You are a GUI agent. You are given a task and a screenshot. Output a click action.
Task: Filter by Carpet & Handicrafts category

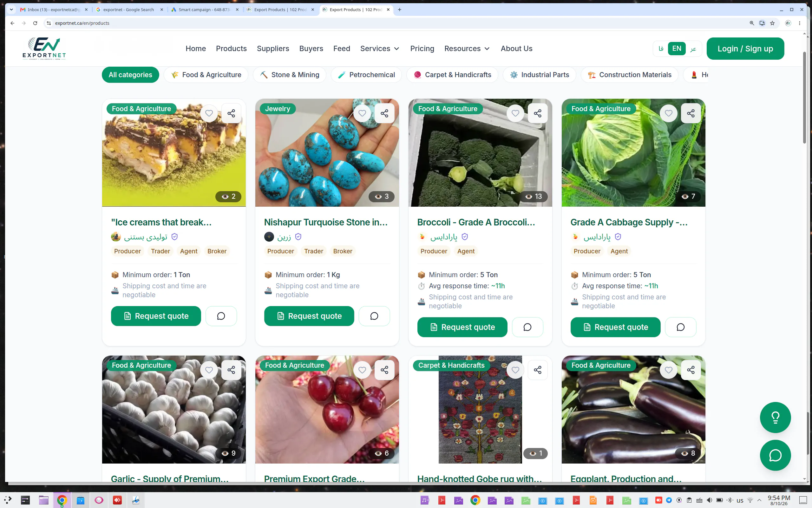click(x=452, y=75)
